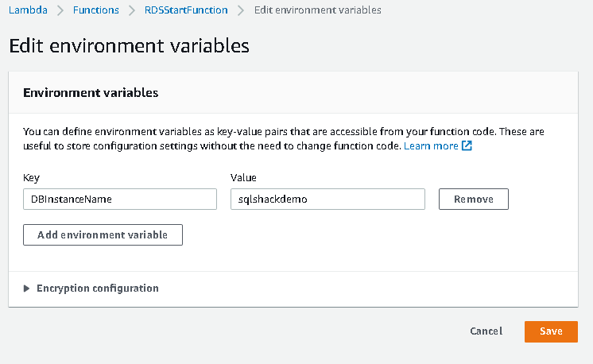
Task: Focus the Key field containing DBInstanceName
Action: pyautogui.click(x=120, y=199)
